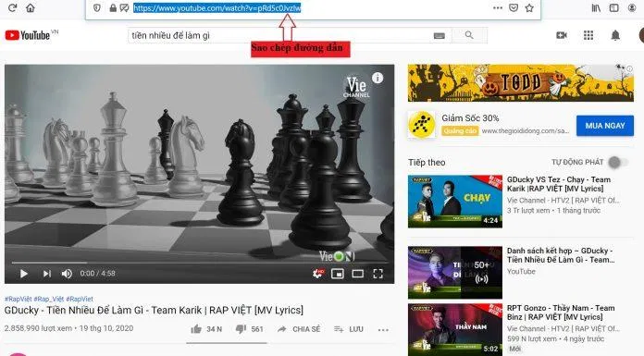Click the MUA NGAY ad button
This screenshot has width=644, height=356.
tap(604, 126)
